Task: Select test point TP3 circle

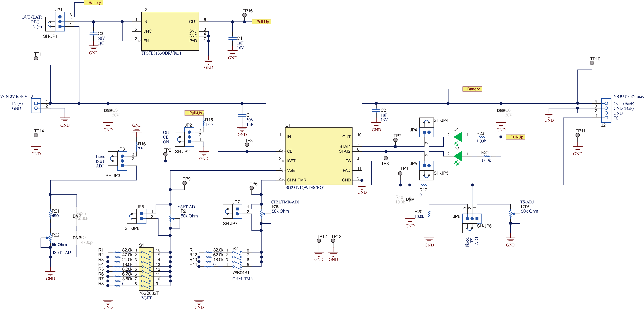Action: (247, 144)
